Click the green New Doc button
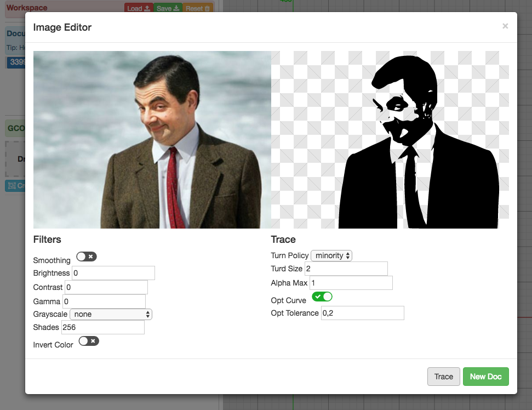This screenshot has height=410, width=532. click(x=485, y=377)
